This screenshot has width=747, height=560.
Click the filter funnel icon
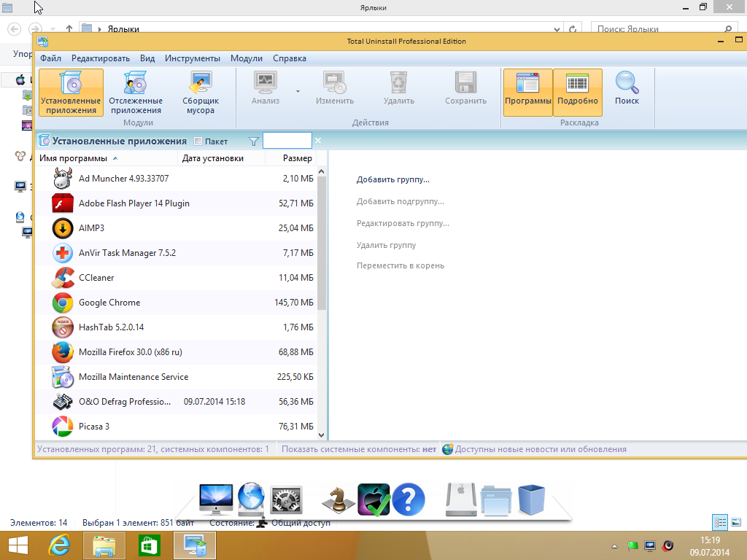pos(254,141)
